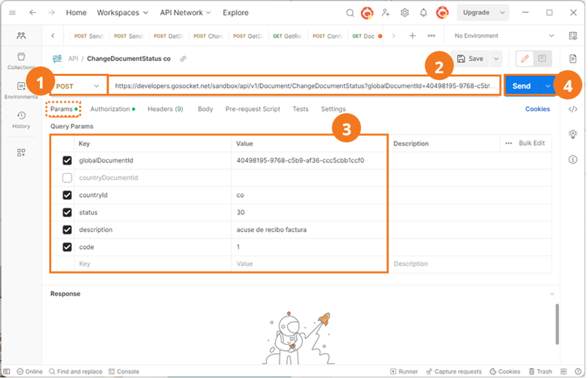Click the Send button

click(x=522, y=86)
